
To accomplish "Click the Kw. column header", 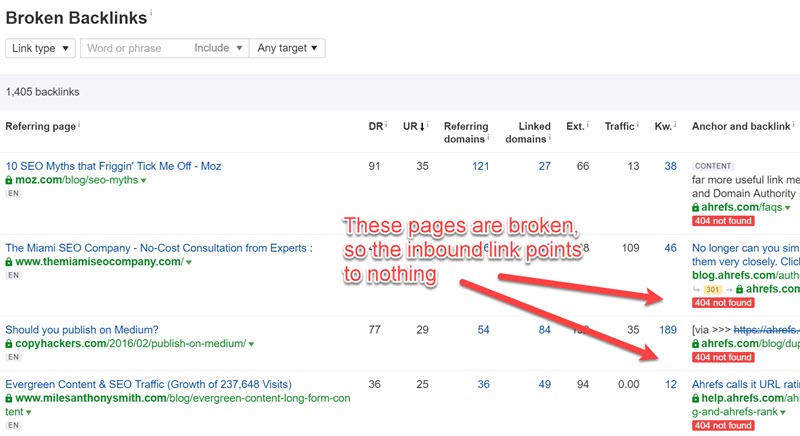I will pyautogui.click(x=663, y=126).
